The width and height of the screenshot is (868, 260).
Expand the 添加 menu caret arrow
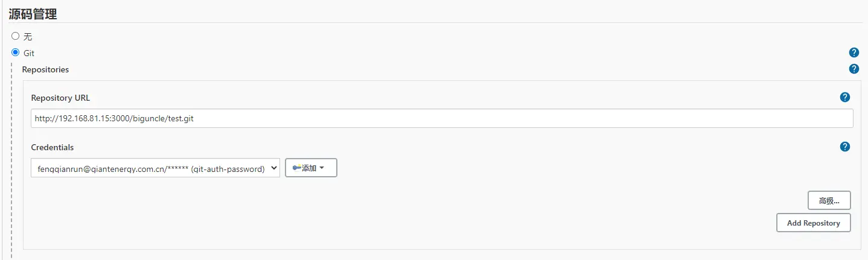click(x=322, y=168)
